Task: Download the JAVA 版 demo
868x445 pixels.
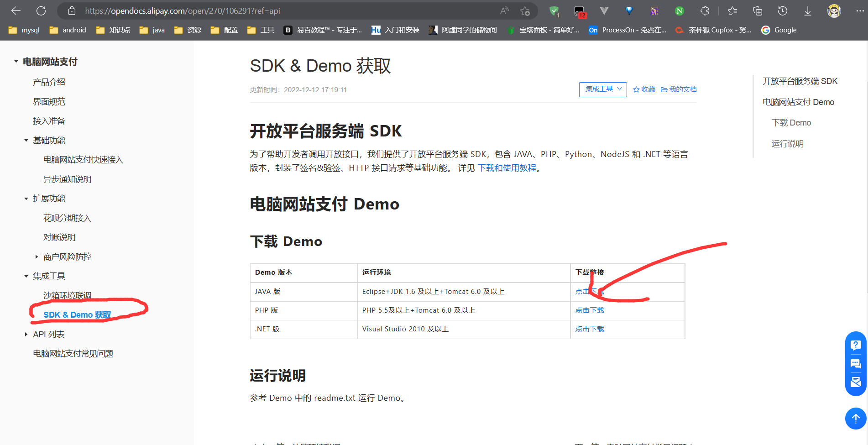Action: pyautogui.click(x=590, y=292)
